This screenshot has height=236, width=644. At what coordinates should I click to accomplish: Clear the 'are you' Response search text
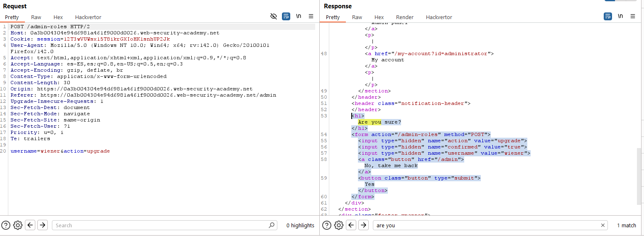[603, 225]
